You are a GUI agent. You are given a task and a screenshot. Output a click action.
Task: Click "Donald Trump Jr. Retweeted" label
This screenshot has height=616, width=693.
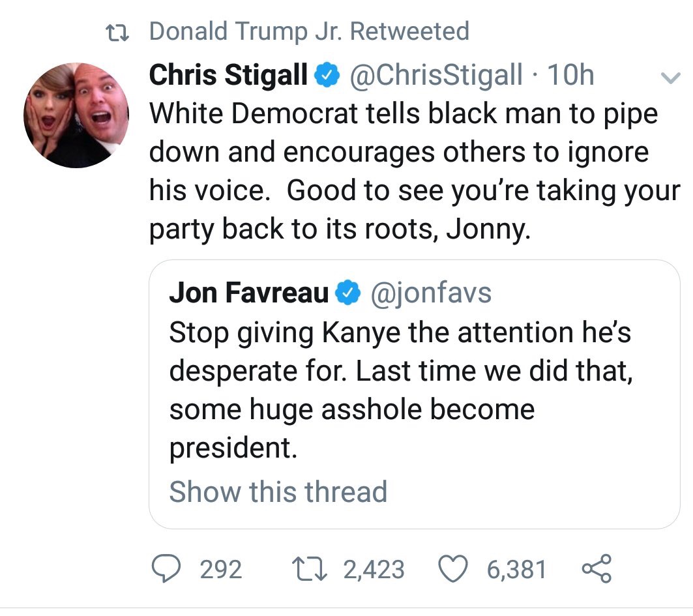tap(309, 31)
